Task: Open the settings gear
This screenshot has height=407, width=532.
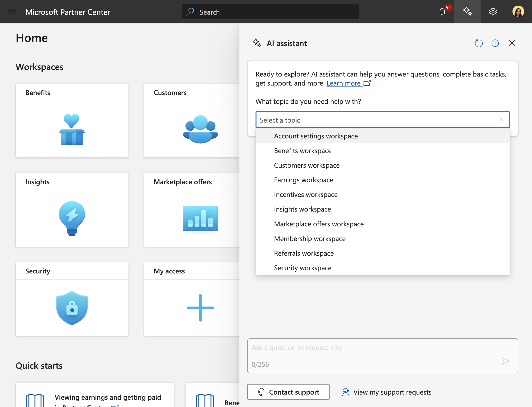Action: pyautogui.click(x=493, y=12)
